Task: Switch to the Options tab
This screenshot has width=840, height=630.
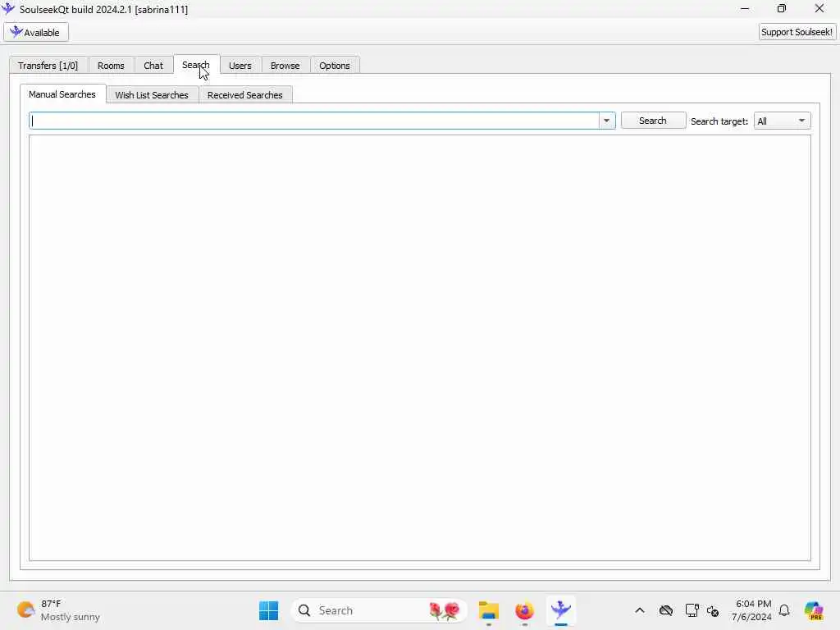Action: 335,66
